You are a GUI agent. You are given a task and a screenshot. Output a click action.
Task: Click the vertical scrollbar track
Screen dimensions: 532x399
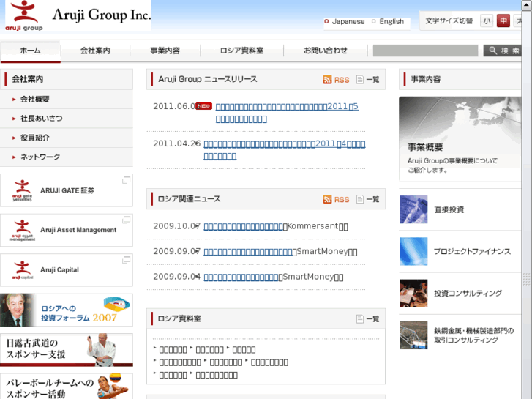pyautogui.click(x=527, y=204)
